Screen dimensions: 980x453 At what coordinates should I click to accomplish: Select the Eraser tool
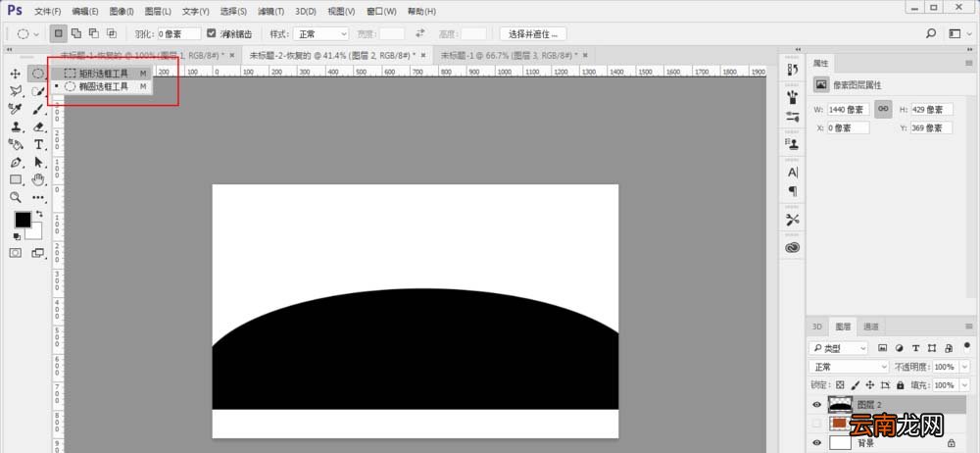pos(38,126)
